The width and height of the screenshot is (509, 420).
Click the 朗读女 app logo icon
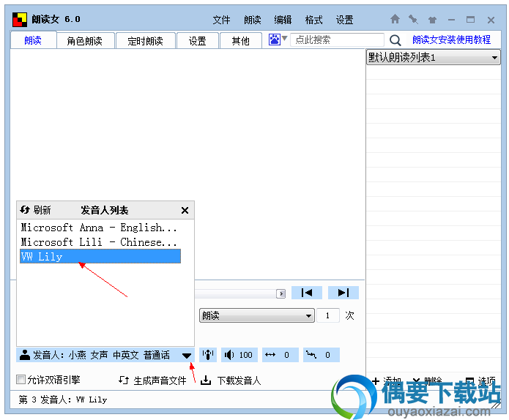pos(20,20)
